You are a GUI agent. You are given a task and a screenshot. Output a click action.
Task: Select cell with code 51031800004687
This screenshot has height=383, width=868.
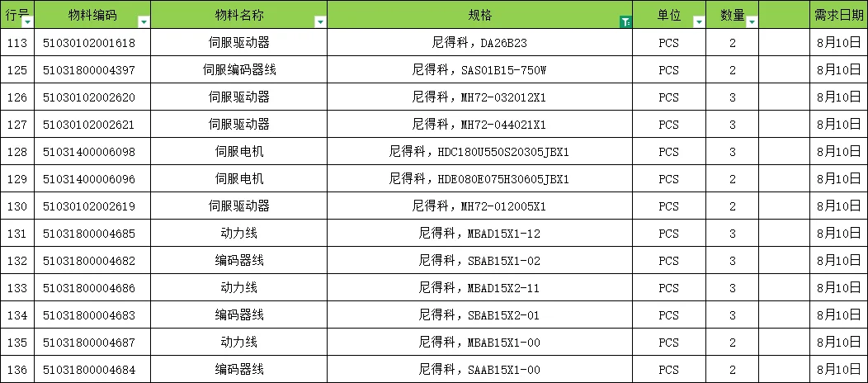pyautogui.click(x=92, y=342)
